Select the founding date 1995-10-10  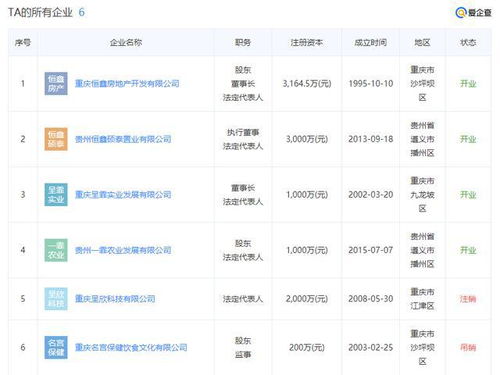pyautogui.click(x=371, y=83)
